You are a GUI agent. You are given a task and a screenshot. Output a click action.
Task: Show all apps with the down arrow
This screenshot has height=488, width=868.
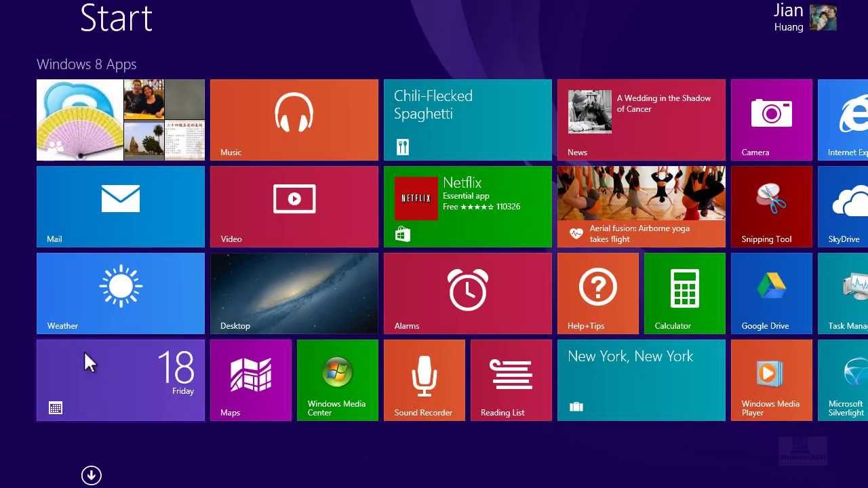[x=92, y=475]
